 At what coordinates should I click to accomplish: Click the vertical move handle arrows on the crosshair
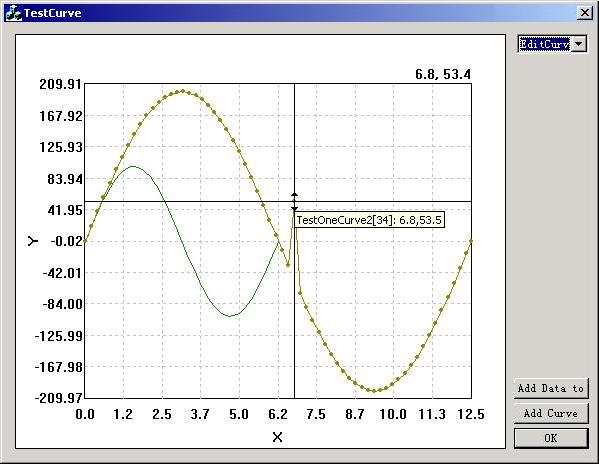click(295, 202)
